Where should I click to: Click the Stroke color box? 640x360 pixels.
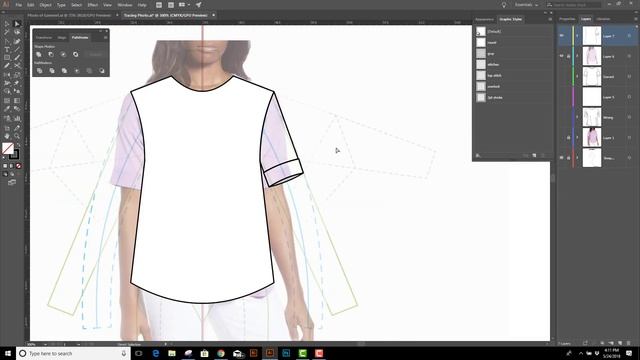(x=14, y=154)
